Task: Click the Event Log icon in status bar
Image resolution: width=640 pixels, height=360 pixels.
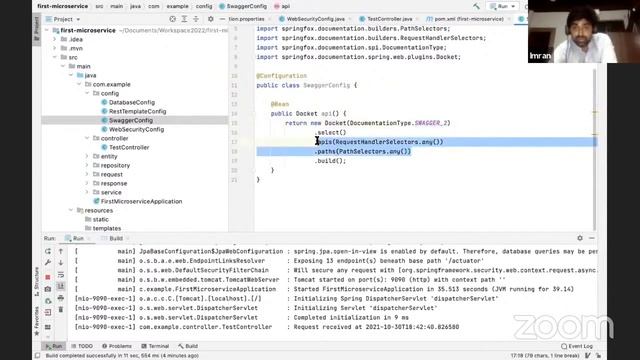Action: pos(564,346)
